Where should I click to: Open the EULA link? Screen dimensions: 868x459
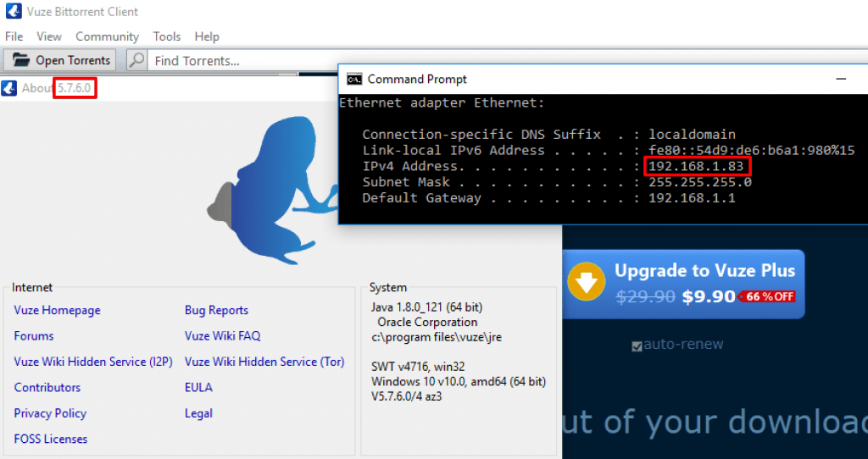point(198,387)
